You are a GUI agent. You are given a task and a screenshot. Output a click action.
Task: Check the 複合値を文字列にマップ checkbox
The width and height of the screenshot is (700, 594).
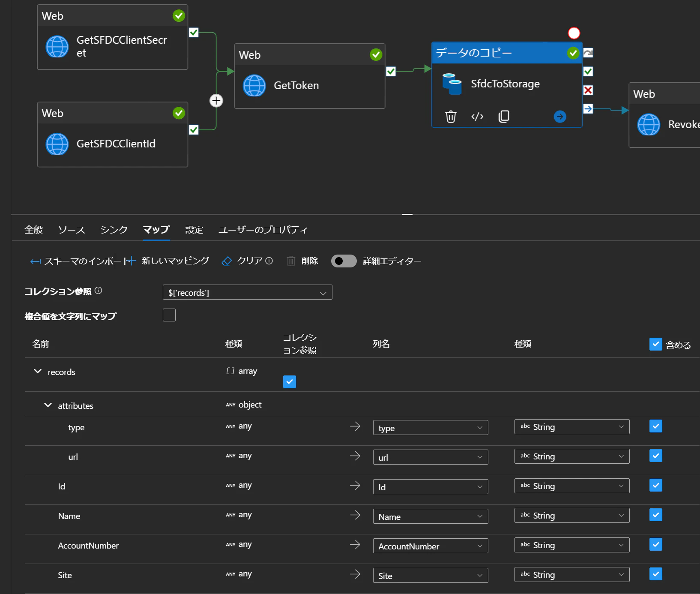169,315
